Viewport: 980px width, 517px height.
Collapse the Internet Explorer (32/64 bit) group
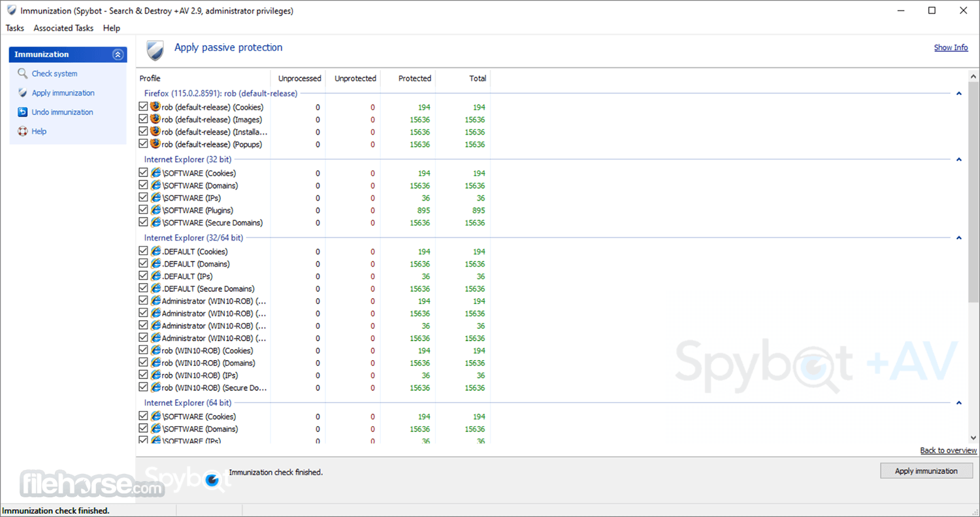tap(958, 238)
